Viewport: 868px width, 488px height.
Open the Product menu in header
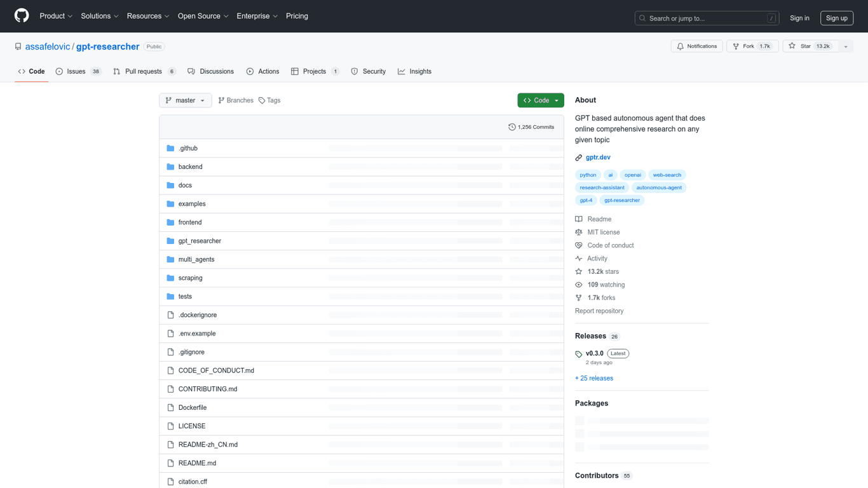click(56, 16)
